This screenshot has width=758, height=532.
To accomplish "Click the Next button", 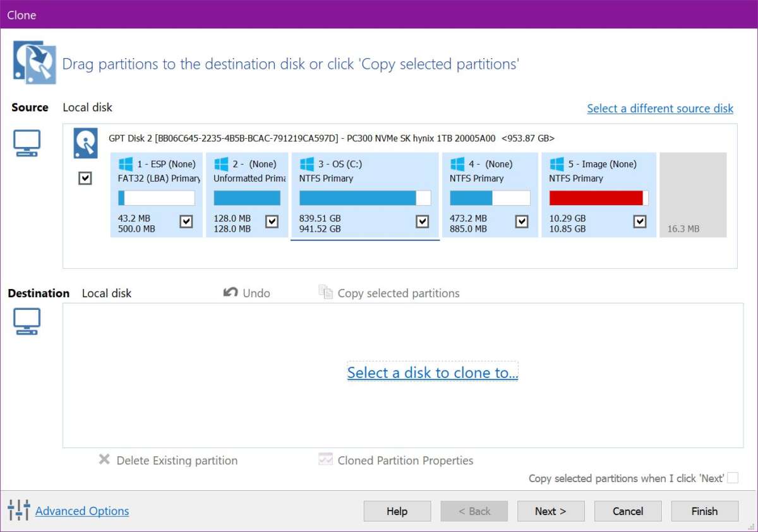I will click(551, 511).
